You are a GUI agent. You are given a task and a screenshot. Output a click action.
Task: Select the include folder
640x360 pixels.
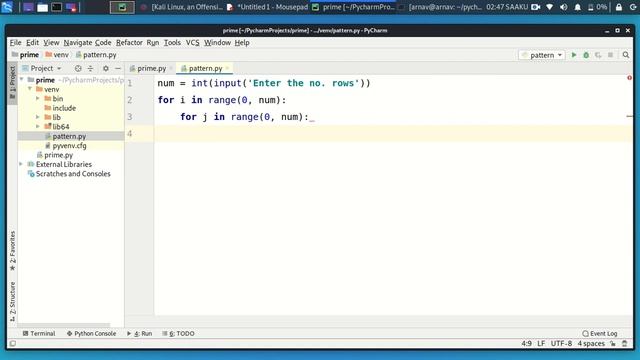pos(64,108)
